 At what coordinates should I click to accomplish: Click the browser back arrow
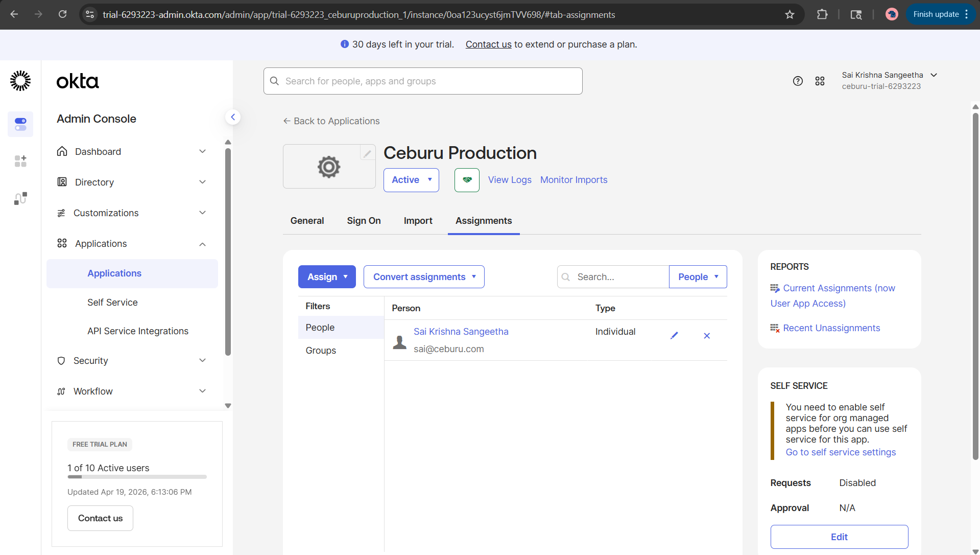coord(14,14)
